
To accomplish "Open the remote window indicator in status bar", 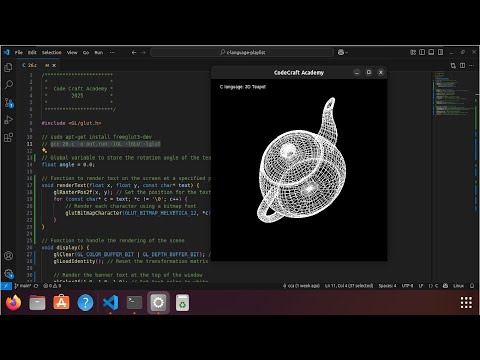I will [6, 286].
